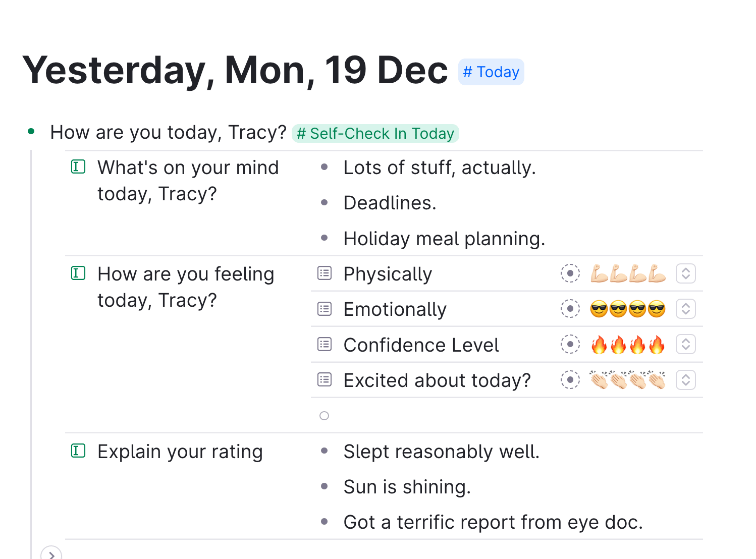This screenshot has width=756, height=559.
Task: Open the # Today tag
Action: [x=491, y=72]
